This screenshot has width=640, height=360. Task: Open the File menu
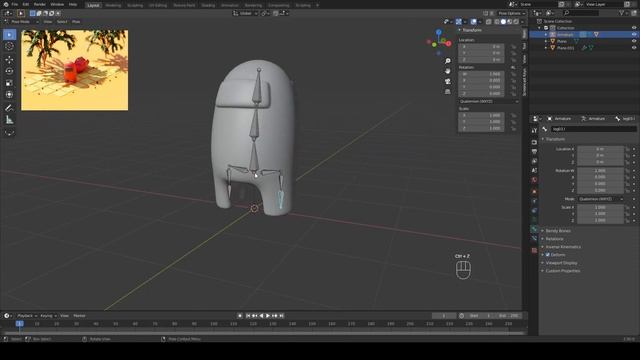[15, 4]
